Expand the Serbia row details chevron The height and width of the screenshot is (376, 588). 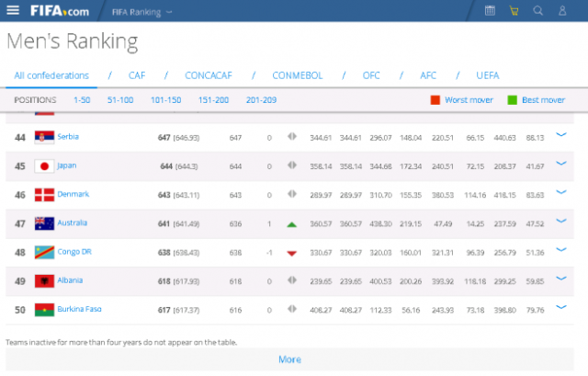(x=561, y=136)
